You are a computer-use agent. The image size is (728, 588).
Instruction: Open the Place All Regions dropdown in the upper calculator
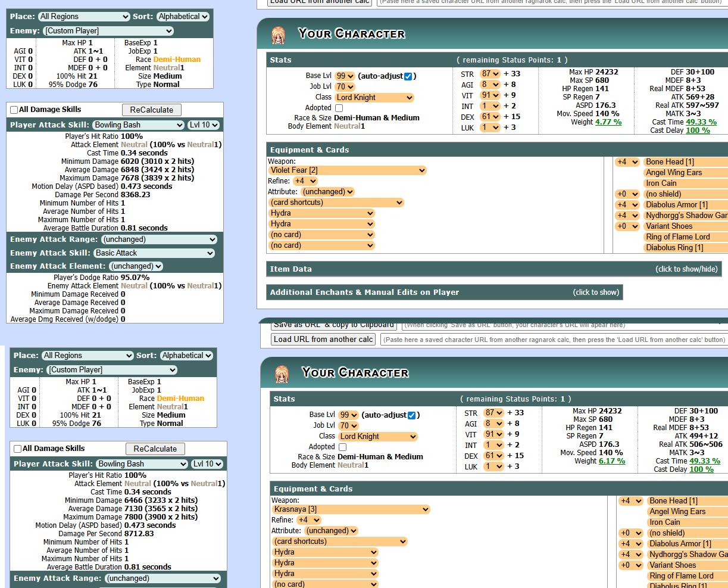pos(84,17)
